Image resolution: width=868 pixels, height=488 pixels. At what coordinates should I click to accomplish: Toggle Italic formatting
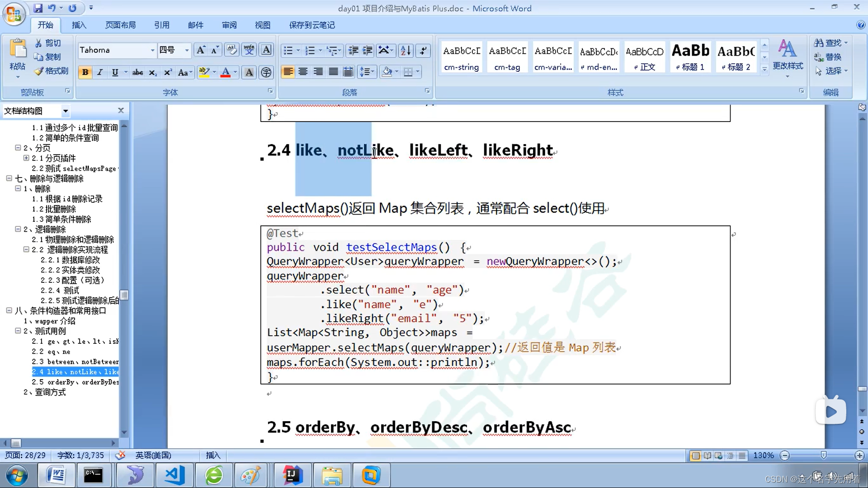tap(100, 72)
